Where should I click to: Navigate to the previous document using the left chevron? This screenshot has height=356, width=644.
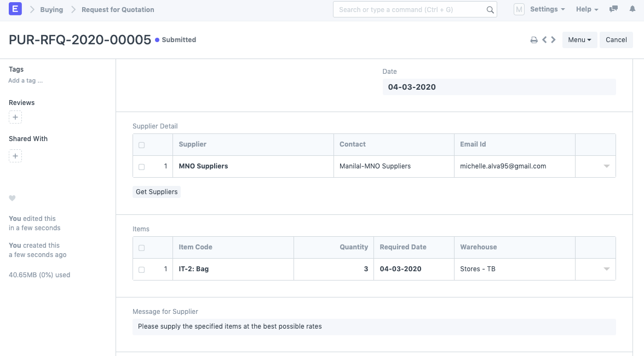pyautogui.click(x=545, y=39)
